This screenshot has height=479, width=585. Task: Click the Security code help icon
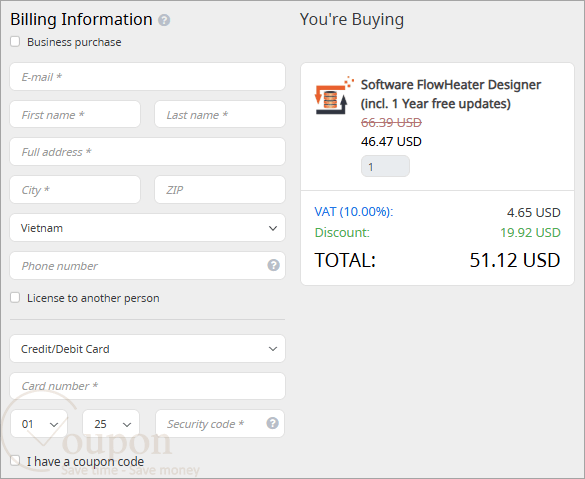[272, 423]
